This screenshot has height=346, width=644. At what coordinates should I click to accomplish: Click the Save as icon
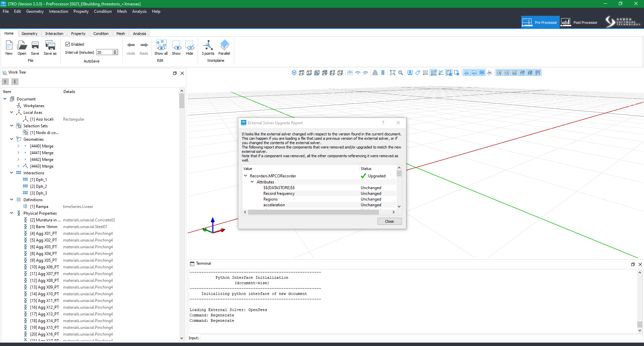pyautogui.click(x=50, y=45)
